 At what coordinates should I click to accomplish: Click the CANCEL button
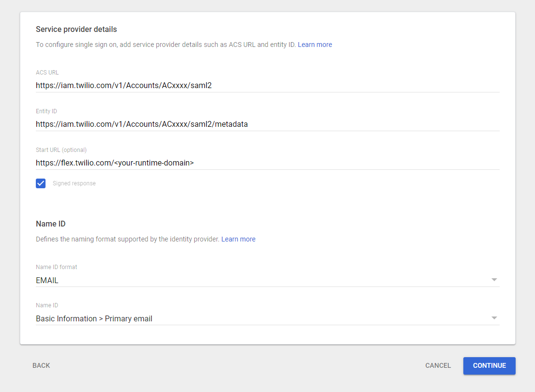point(438,365)
